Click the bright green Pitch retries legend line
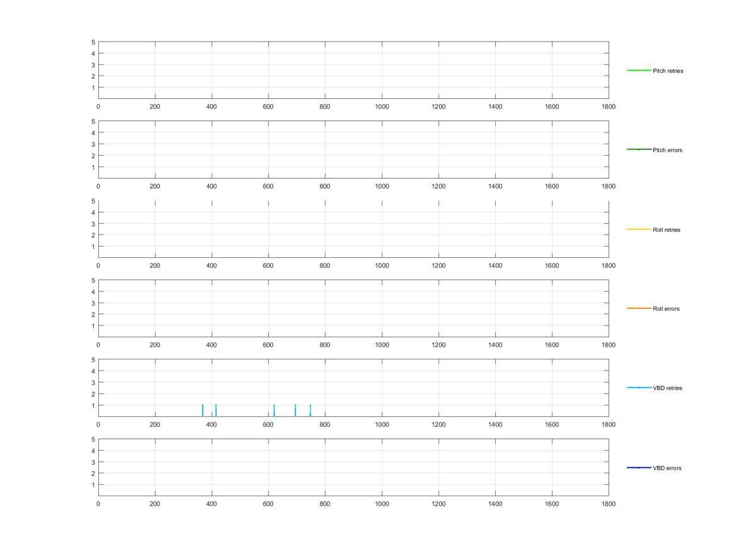Image resolution: width=756 pixels, height=558 pixels. [639, 70]
